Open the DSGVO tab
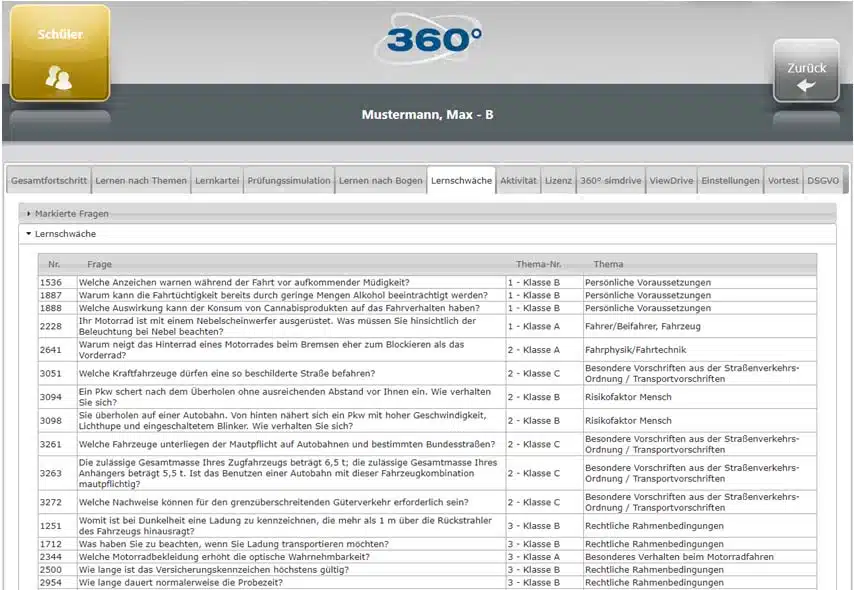This screenshot has width=854, height=590. coord(823,181)
